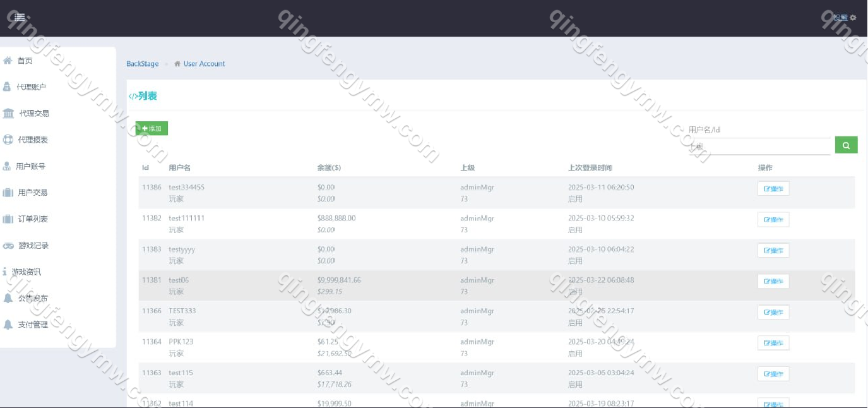Click the house icon beside 首页

point(8,61)
